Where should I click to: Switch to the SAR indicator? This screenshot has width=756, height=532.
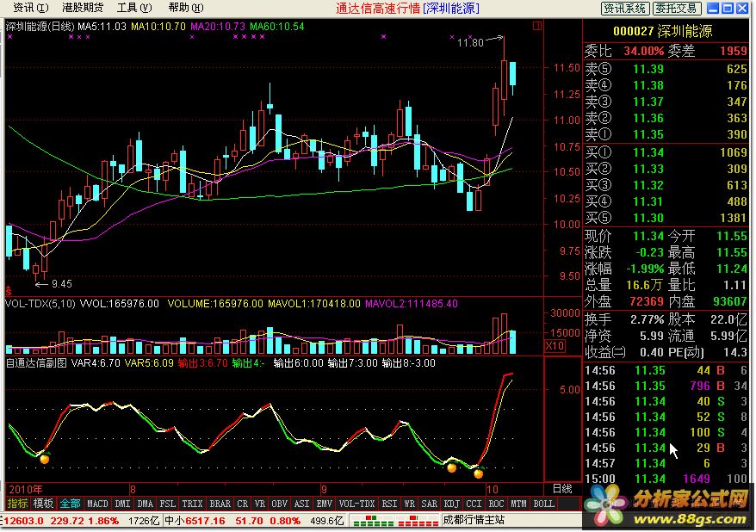click(429, 504)
